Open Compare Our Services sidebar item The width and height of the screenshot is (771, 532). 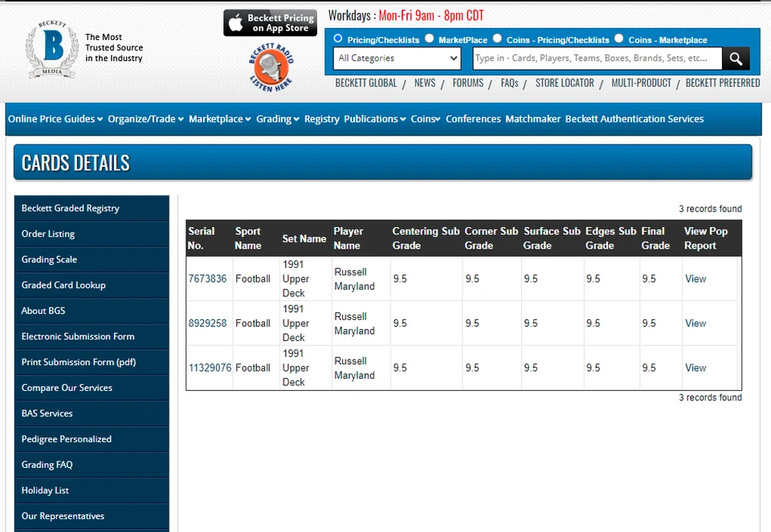92,388
